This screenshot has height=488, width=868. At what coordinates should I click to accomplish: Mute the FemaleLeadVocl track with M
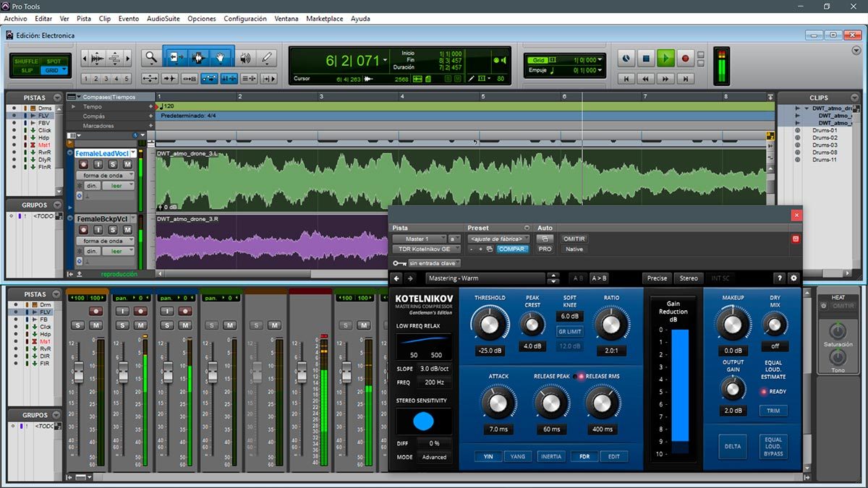(x=127, y=165)
